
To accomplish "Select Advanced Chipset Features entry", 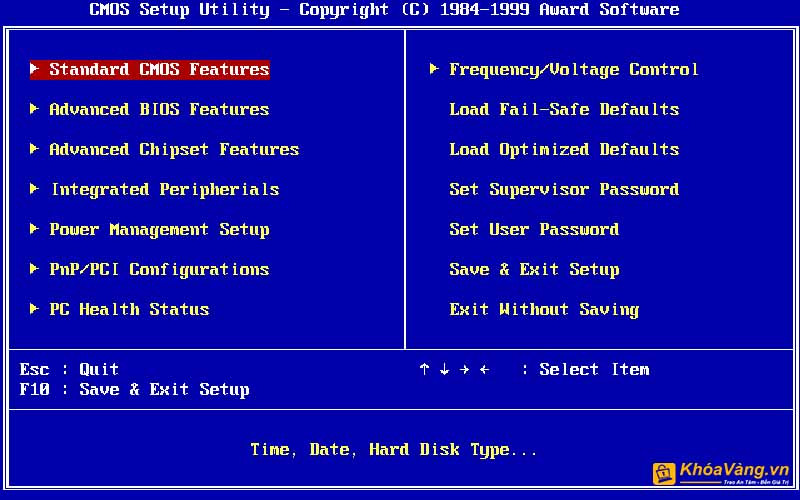I will coord(174,149).
